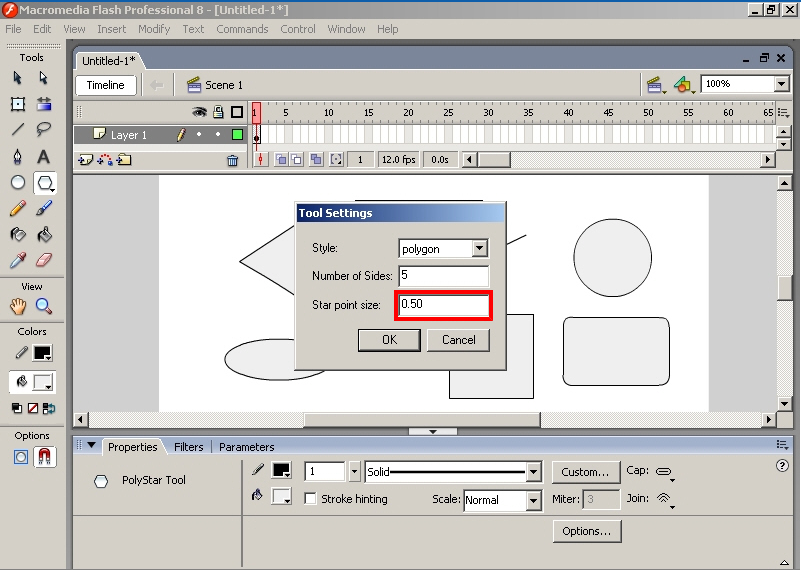The image size is (801, 570).
Task: Select the Eraser tool
Action: [44, 260]
